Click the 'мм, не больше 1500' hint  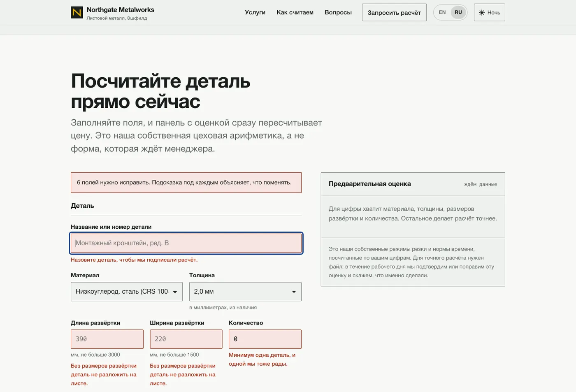click(x=174, y=355)
